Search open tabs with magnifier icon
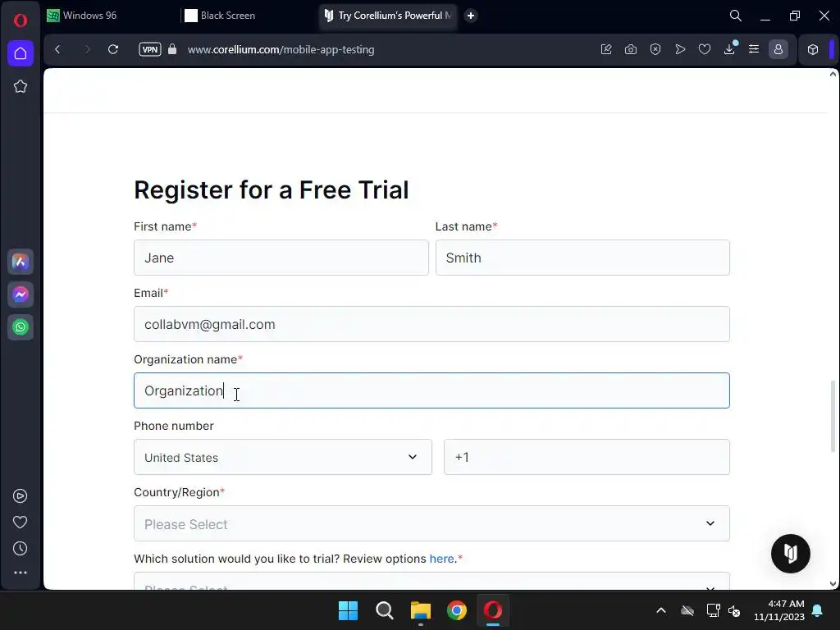 (x=736, y=16)
